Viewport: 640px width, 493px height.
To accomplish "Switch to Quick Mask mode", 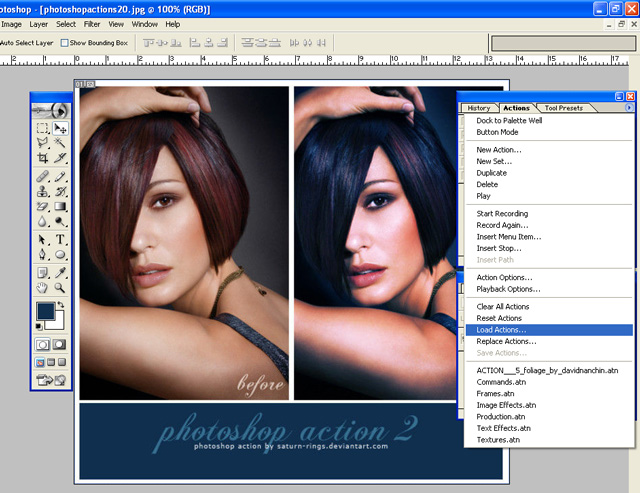I will tap(60, 343).
